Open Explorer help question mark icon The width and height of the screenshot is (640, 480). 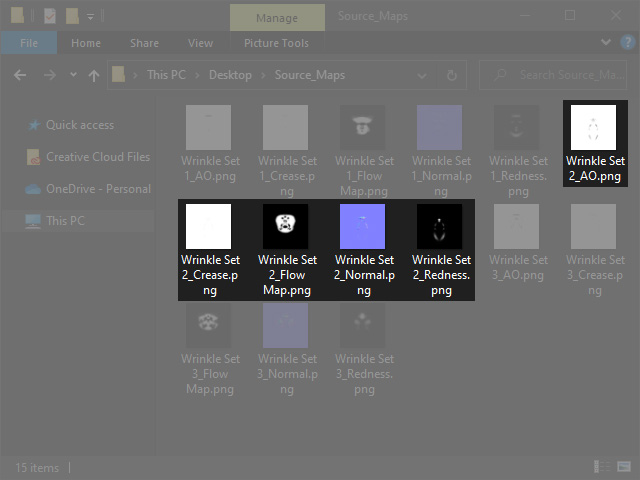coord(626,43)
